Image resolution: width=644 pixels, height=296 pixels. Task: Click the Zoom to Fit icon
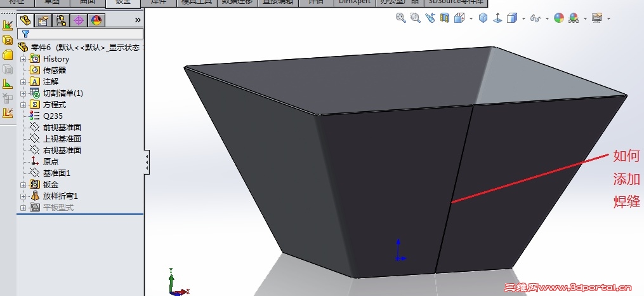coord(401,18)
